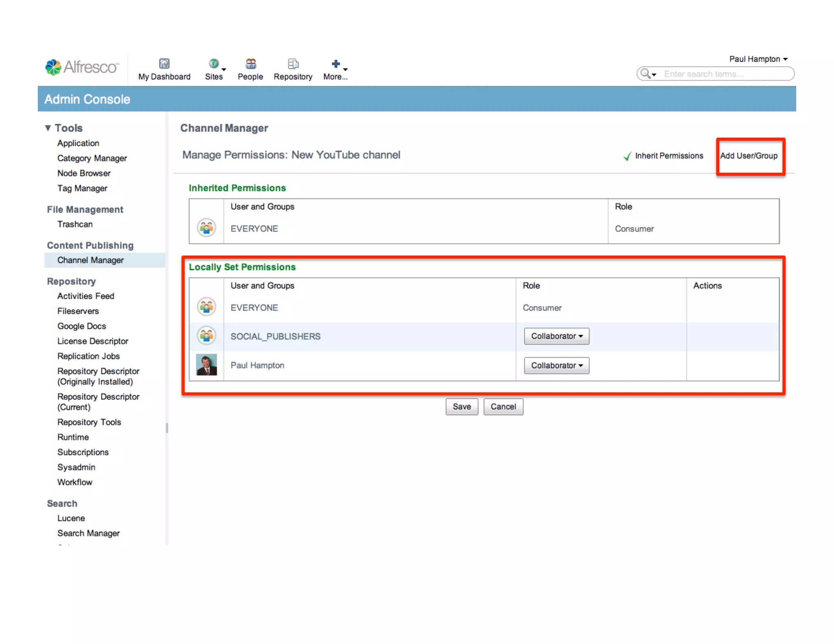
Task: Click the My Dashboard icon
Action: 164,64
